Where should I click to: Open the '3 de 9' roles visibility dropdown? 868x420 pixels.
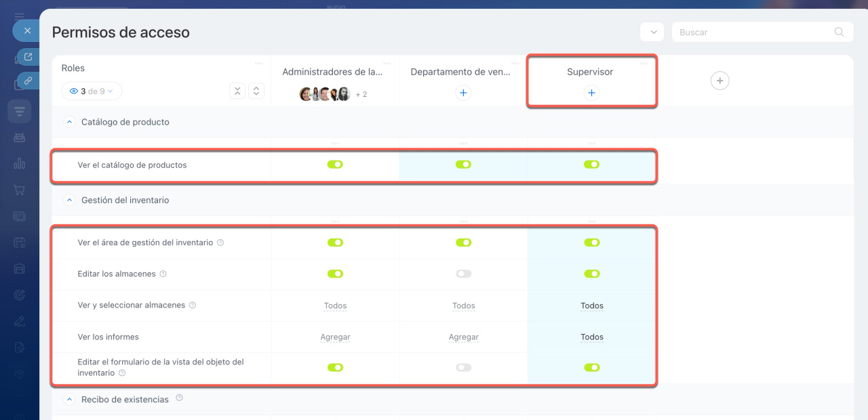point(92,91)
